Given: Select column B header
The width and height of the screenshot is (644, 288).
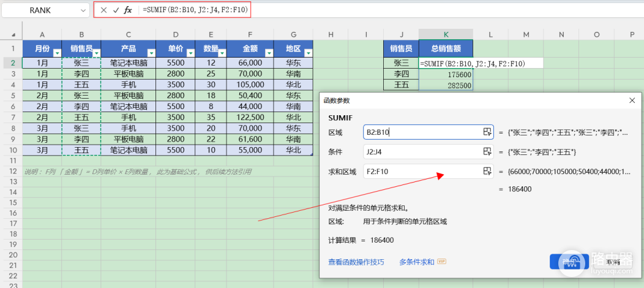Looking at the screenshot, I should (81, 35).
